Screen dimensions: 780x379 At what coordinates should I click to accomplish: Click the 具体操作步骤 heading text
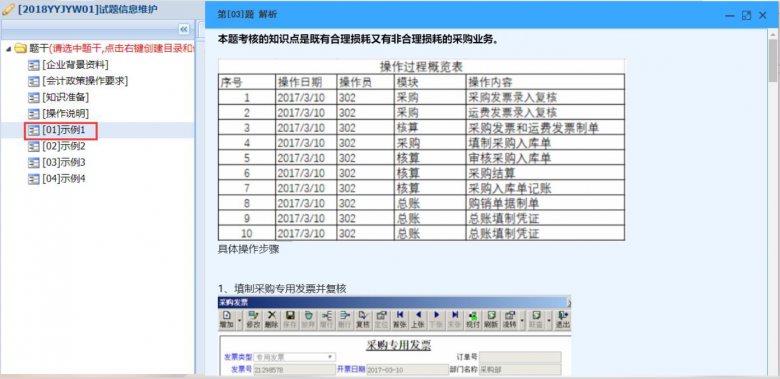coord(249,250)
